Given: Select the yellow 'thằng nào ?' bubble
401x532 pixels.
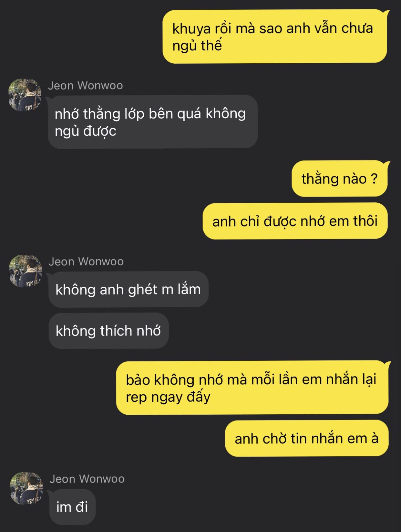Looking at the screenshot, I should [340, 178].
